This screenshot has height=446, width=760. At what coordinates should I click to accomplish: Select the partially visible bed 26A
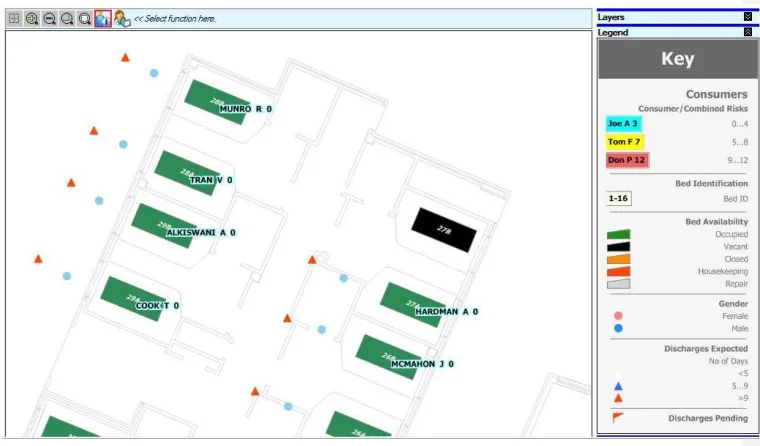pyautogui.click(x=359, y=425)
